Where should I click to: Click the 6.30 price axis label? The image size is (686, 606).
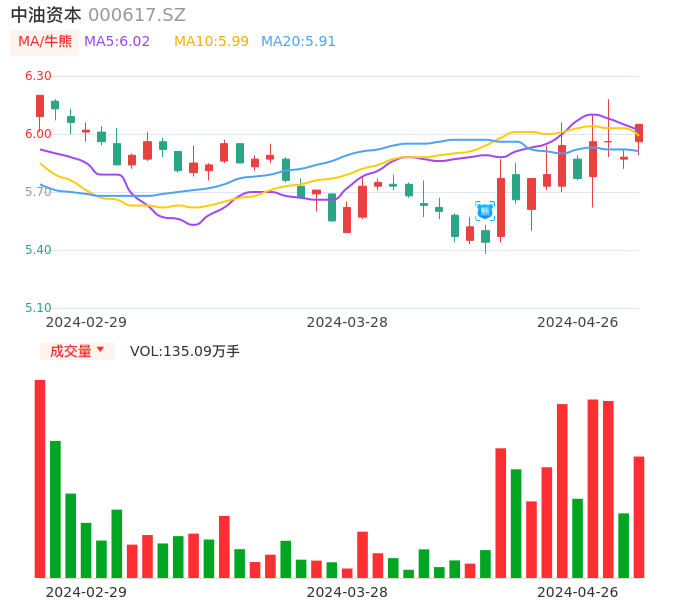pyautogui.click(x=38, y=76)
